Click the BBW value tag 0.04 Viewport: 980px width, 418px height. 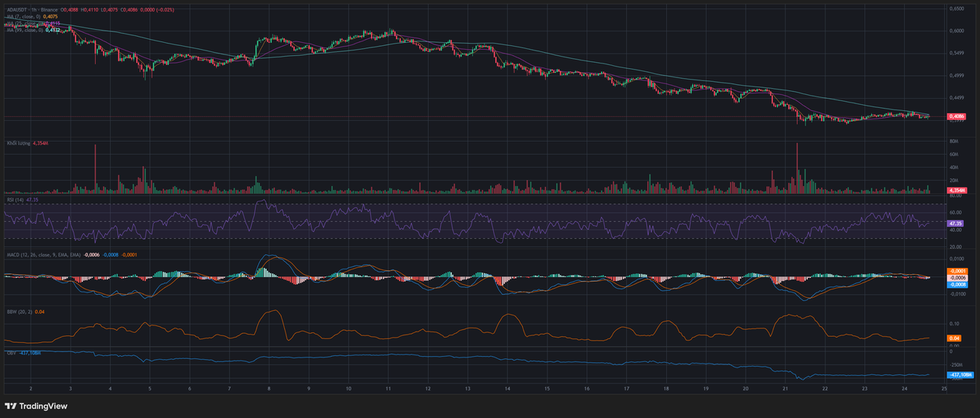tap(954, 338)
